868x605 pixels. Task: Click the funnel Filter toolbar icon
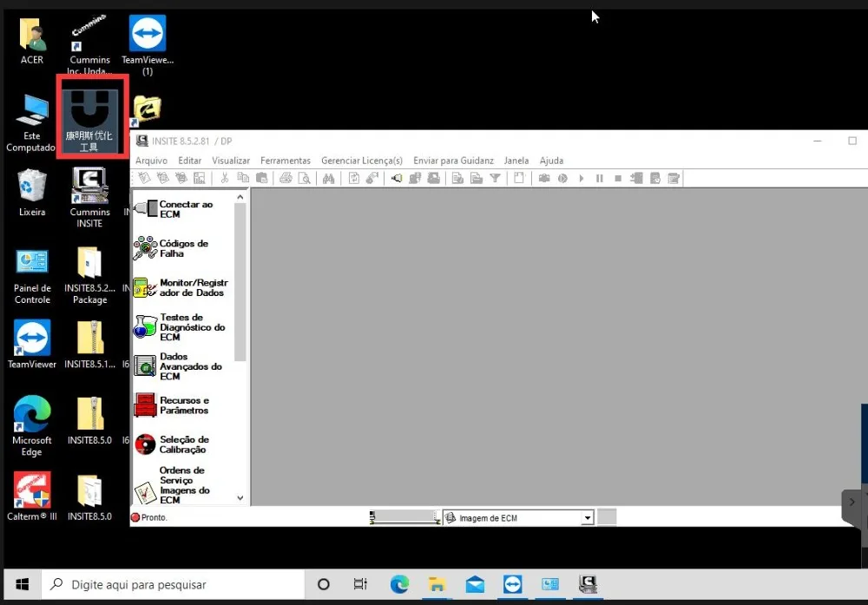tap(495, 178)
